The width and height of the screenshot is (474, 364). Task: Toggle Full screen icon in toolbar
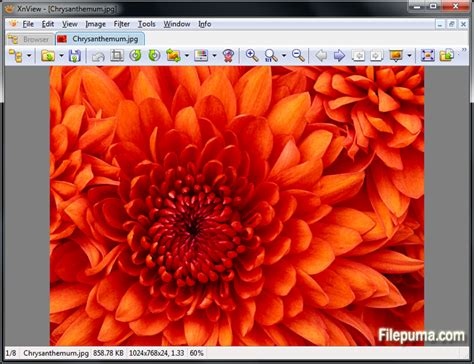pos(428,55)
